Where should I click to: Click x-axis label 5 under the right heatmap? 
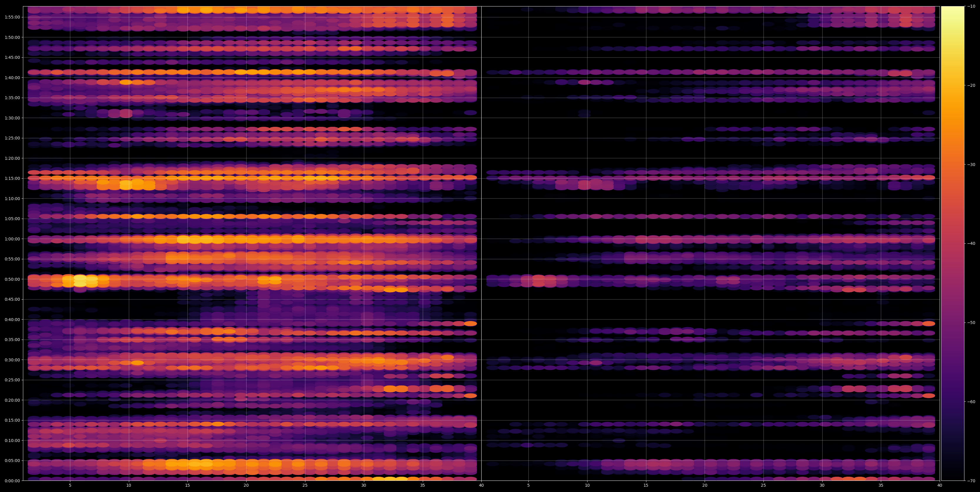pyautogui.click(x=528, y=486)
